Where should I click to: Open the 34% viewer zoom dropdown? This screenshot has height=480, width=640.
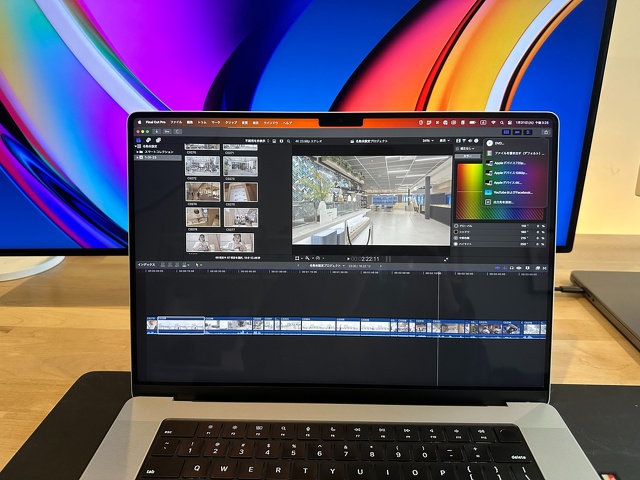point(427,140)
